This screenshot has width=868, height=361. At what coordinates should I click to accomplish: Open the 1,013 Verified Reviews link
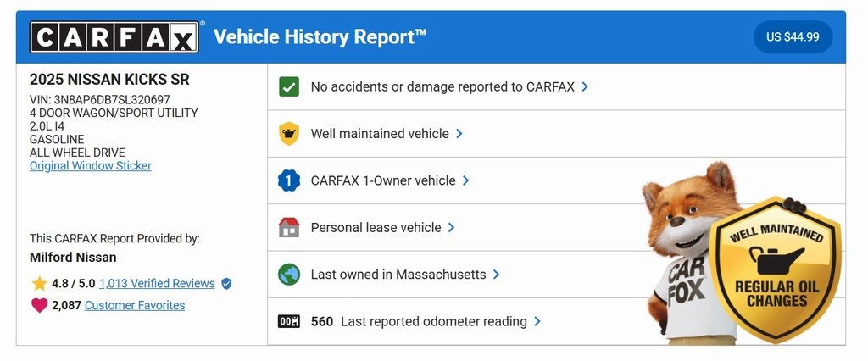click(157, 284)
